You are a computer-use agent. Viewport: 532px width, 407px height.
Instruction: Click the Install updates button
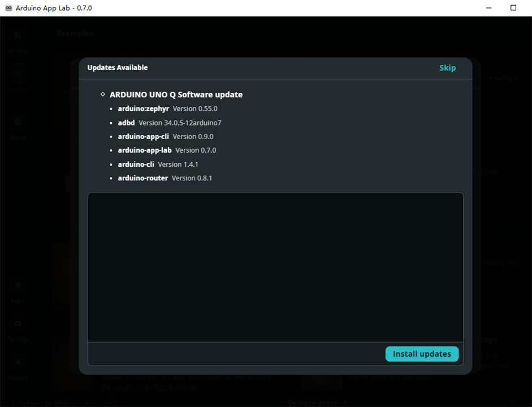tap(422, 354)
